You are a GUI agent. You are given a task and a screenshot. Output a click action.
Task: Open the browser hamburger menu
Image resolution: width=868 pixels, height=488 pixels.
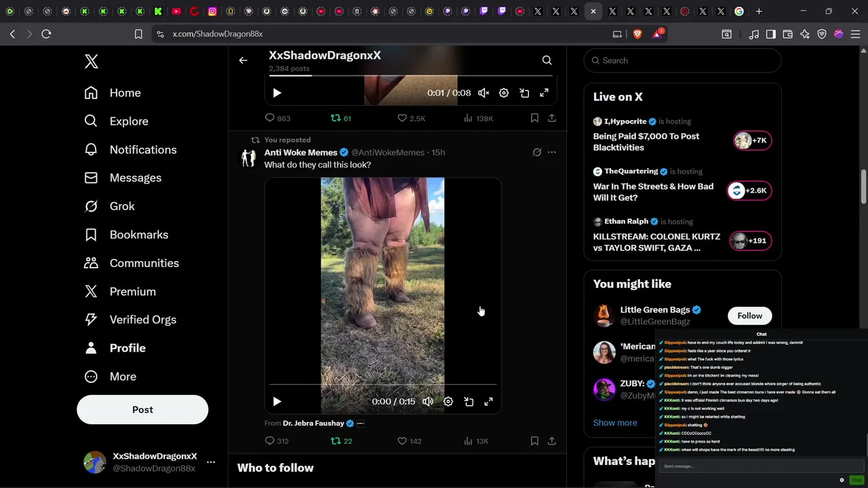856,34
